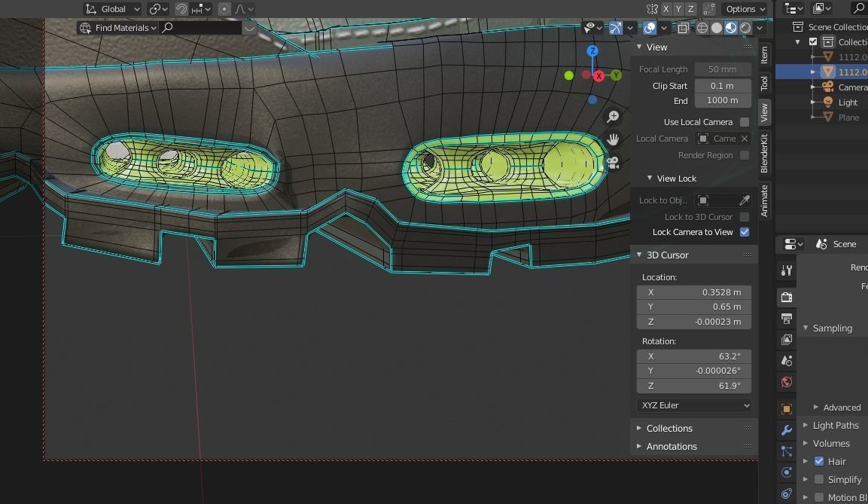Image resolution: width=868 pixels, height=504 pixels.
Task: Collapse the View panel
Action: (639, 47)
